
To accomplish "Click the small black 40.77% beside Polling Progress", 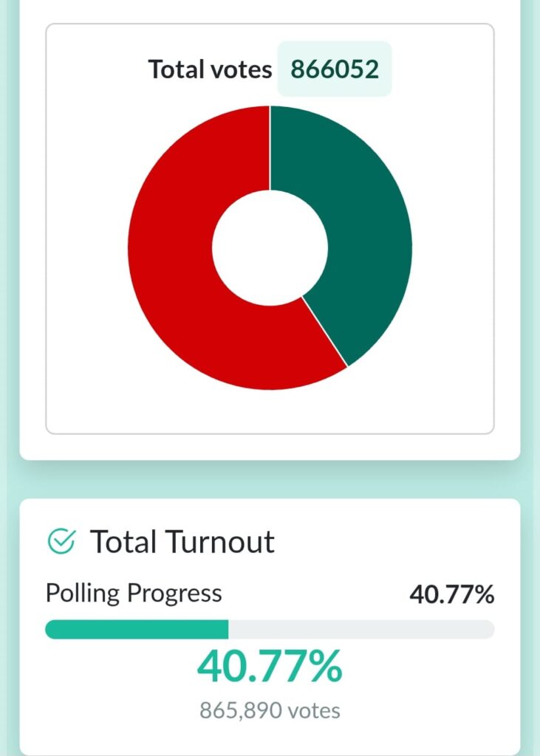I will pyautogui.click(x=451, y=594).
